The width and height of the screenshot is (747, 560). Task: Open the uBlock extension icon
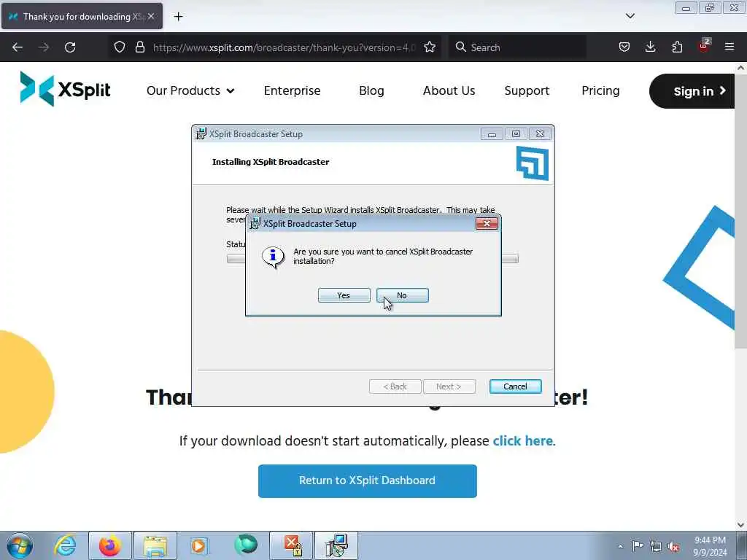(x=704, y=46)
